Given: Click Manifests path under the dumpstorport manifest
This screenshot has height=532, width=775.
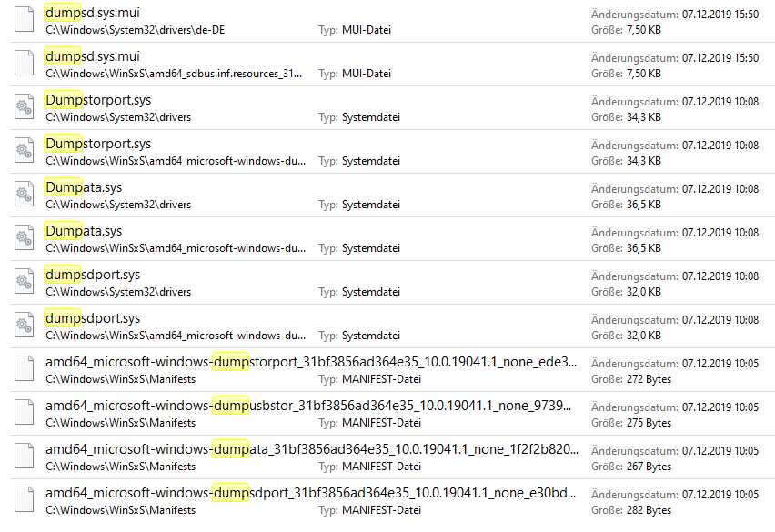Looking at the screenshot, I should pos(121,379).
